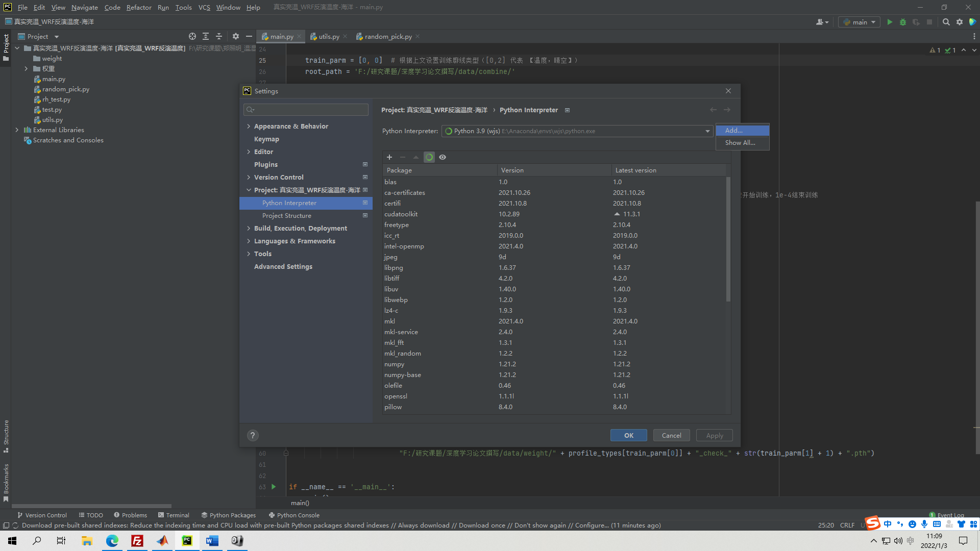Open Search Everywhere magnifier icon

pos(946,22)
